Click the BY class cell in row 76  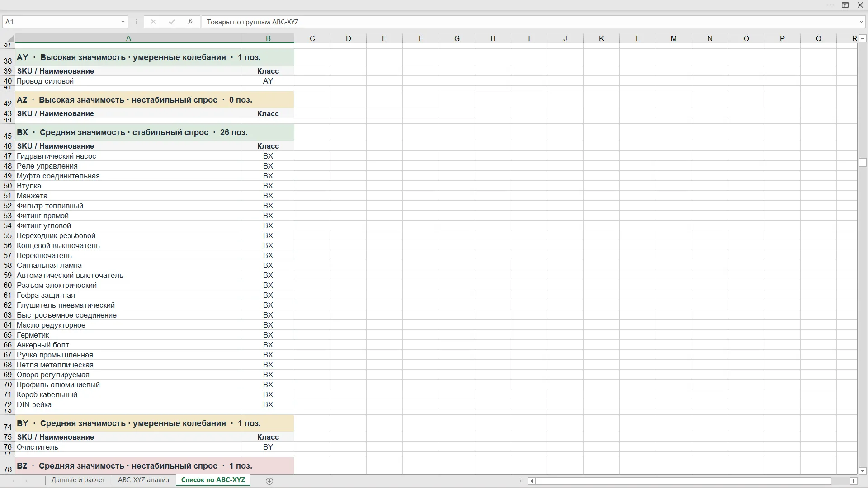268,447
